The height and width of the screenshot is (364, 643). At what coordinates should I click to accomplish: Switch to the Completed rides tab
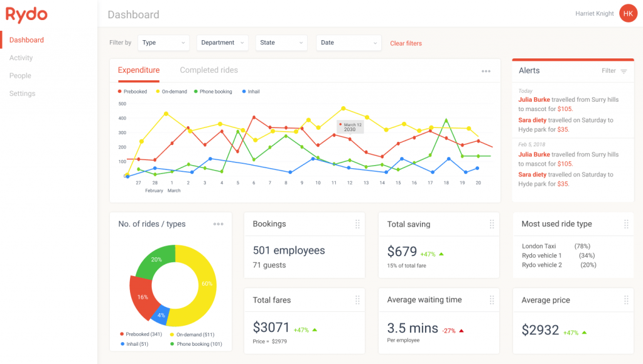(x=208, y=70)
